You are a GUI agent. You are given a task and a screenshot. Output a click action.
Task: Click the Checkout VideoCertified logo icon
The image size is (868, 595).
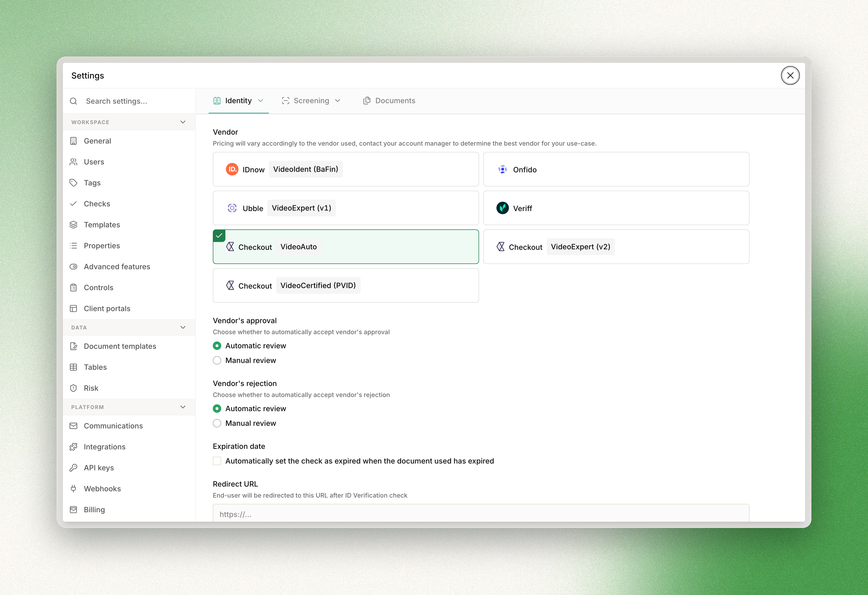click(x=230, y=285)
